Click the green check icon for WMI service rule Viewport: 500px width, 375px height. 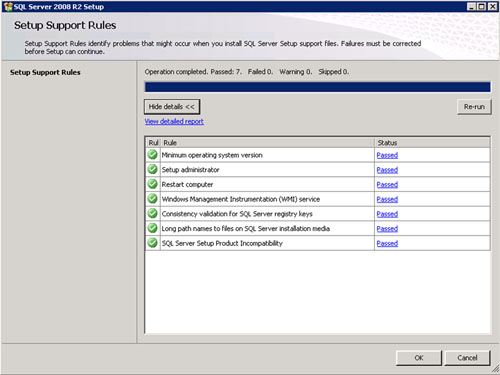coord(153,199)
